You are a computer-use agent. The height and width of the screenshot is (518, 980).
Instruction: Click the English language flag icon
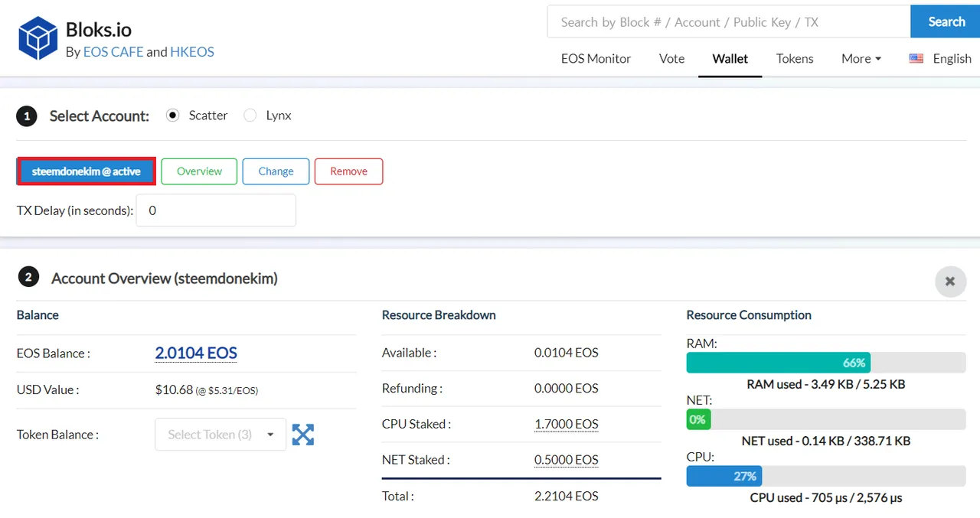coord(916,58)
